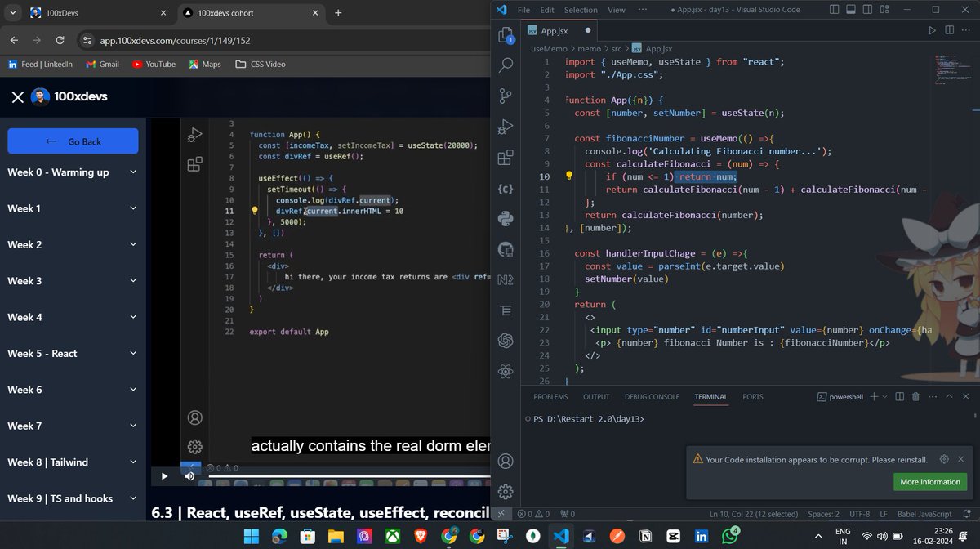Expand Week 0 - Warming up section

(72, 172)
